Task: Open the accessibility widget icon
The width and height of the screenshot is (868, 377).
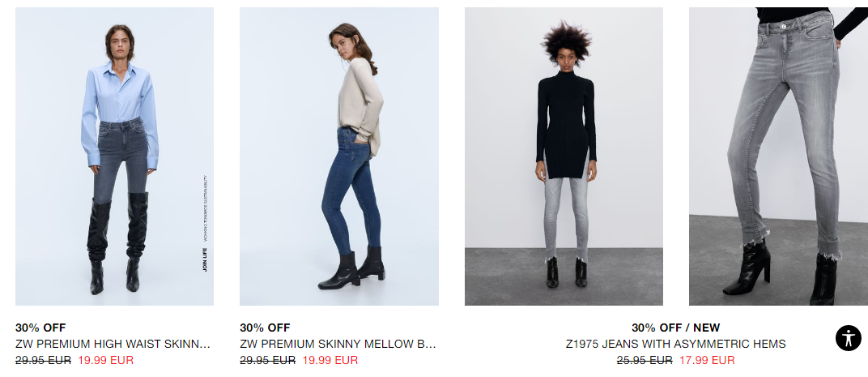Action: tap(848, 337)
